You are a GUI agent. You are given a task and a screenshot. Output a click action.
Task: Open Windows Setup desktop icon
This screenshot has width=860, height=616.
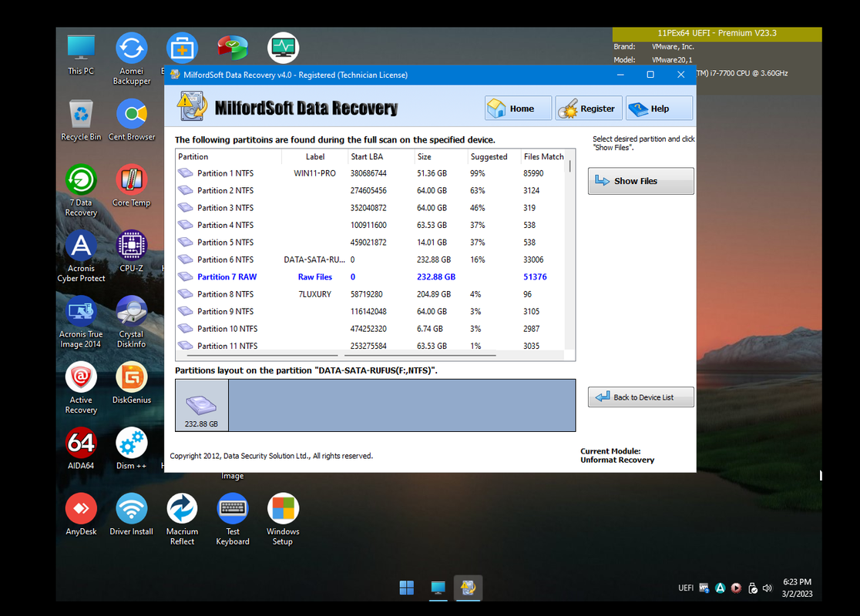tap(283, 520)
